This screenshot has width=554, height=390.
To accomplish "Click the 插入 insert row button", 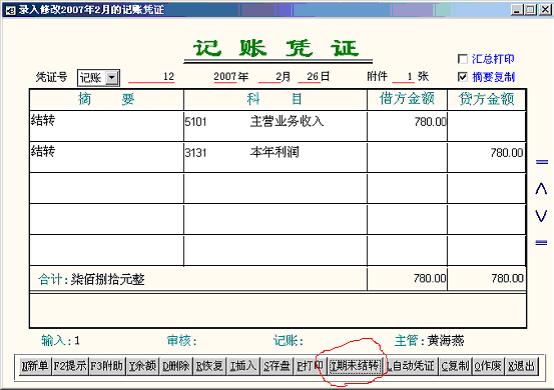I will point(243,366).
